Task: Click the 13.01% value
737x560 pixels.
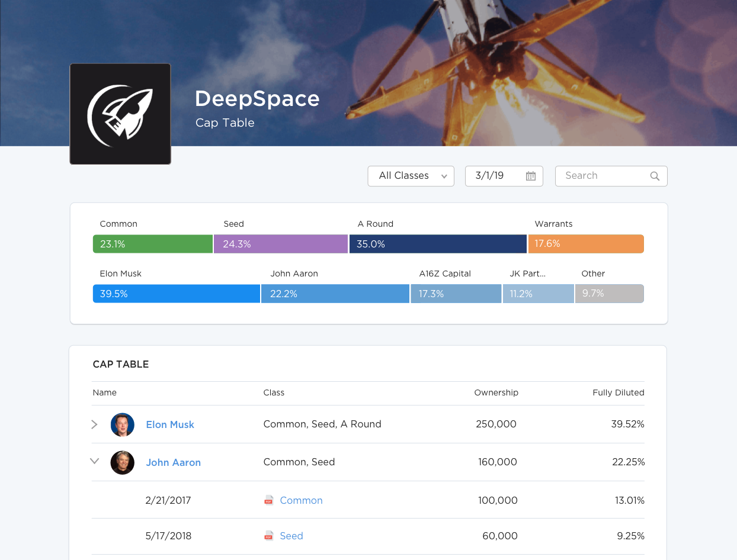Action: tap(630, 500)
